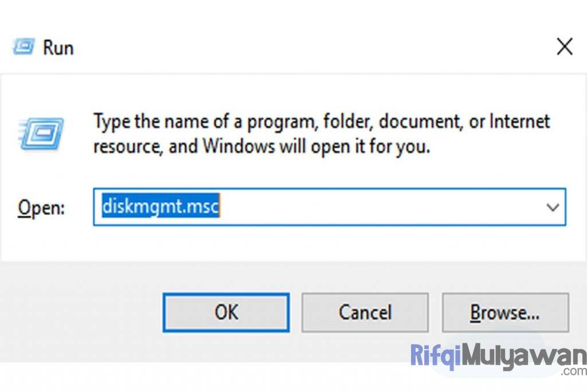
Task: Click the default-highlighted OK button border
Action: click(x=225, y=312)
